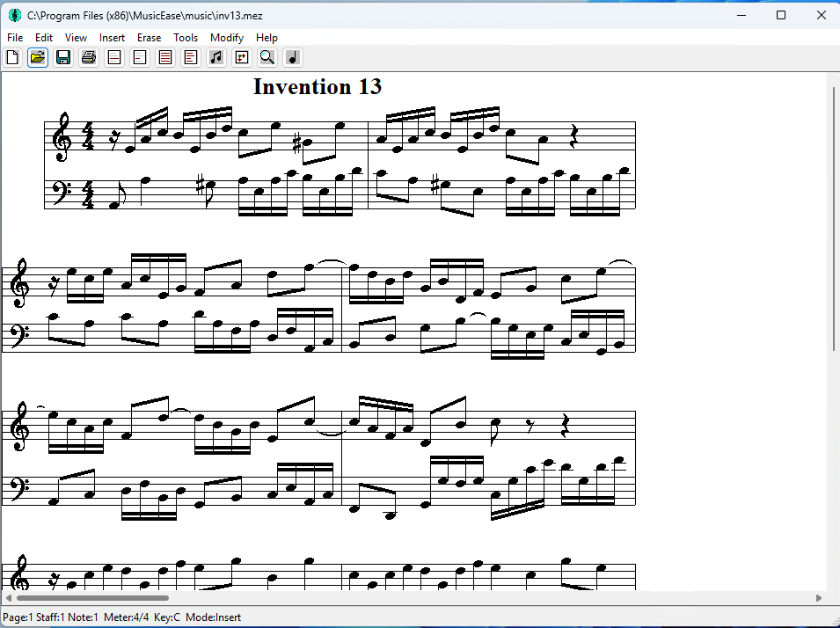Save the score with the floppy disk icon
Viewport: 840px width, 628px height.
point(63,57)
